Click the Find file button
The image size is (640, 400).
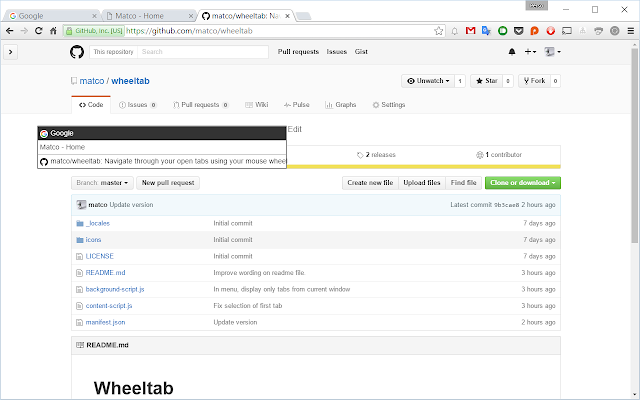tap(463, 183)
